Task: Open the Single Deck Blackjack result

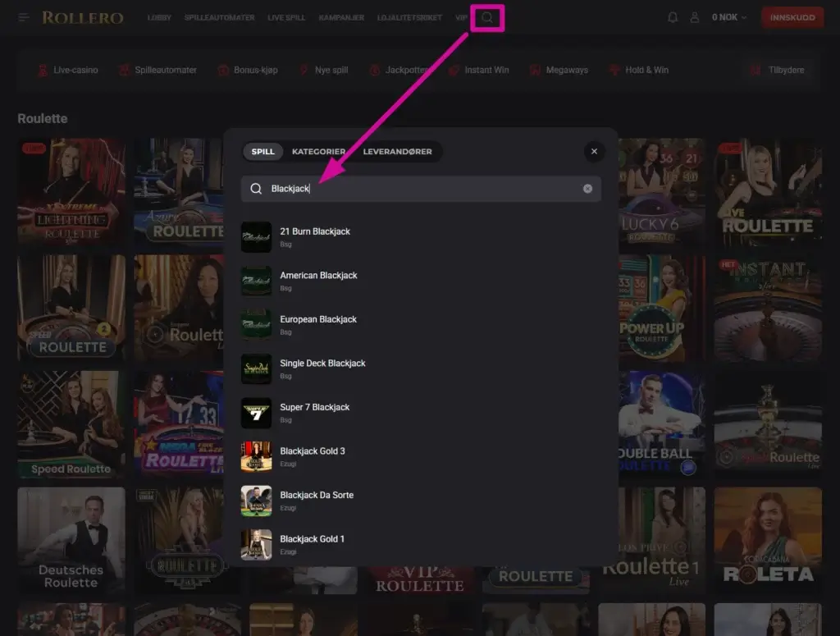Action: (x=421, y=368)
